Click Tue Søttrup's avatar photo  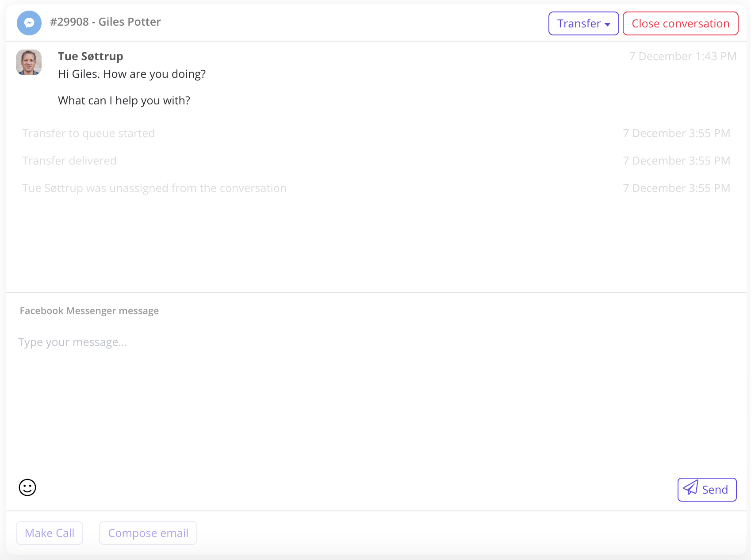click(29, 62)
